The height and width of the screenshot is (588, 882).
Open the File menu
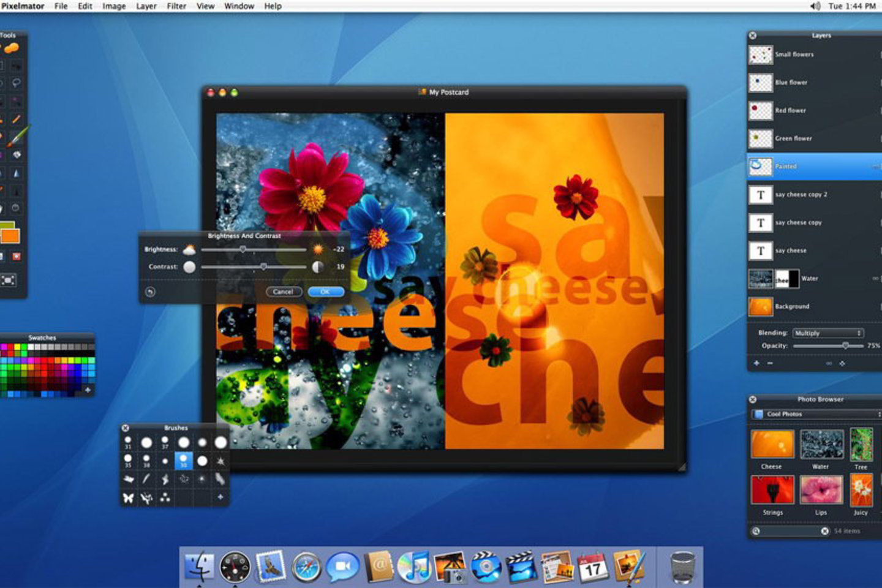tap(61, 6)
